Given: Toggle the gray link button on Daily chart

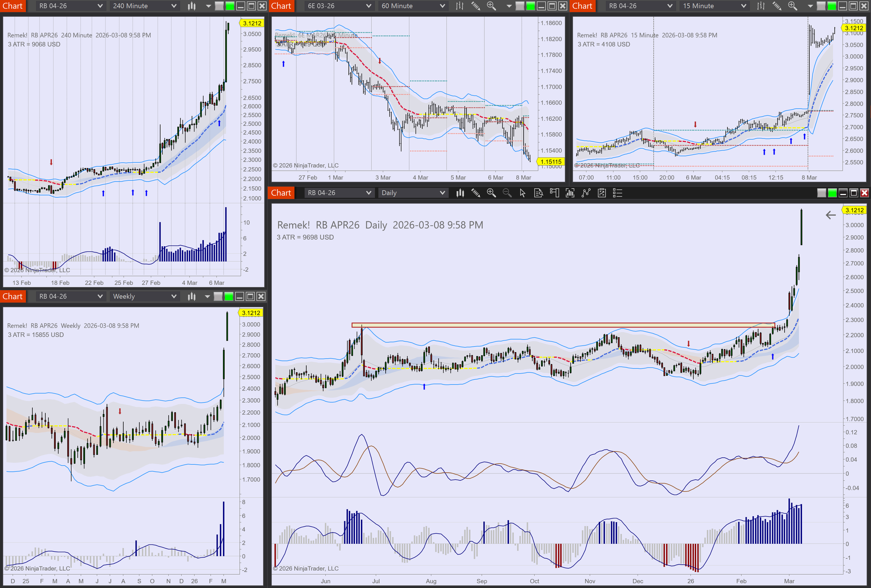Looking at the screenshot, I should [x=821, y=193].
